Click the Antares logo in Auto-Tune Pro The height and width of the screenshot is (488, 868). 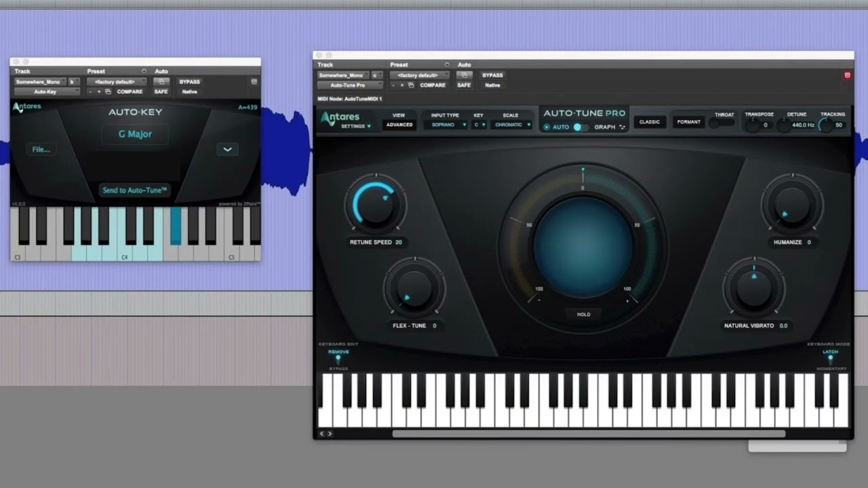coord(340,120)
